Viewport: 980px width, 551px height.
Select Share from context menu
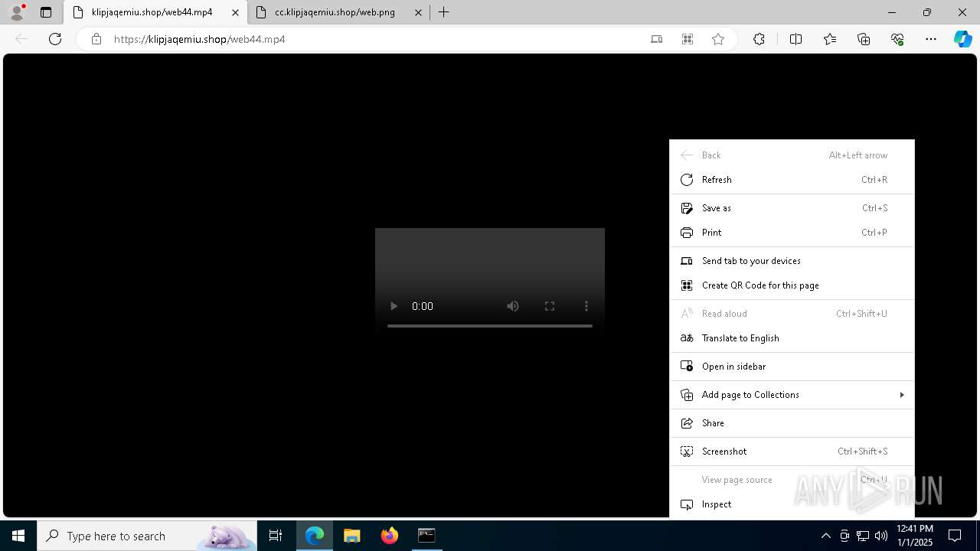(792, 423)
